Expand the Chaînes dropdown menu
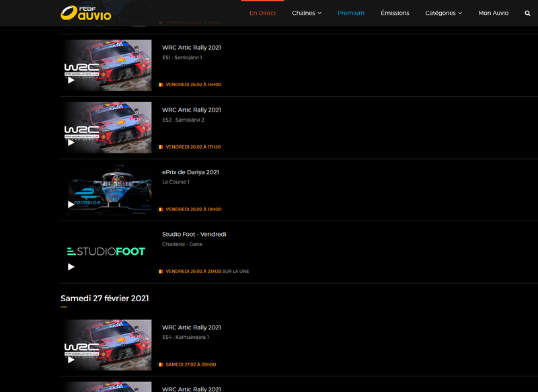Screen dimensions: 538x392 pos(307,13)
